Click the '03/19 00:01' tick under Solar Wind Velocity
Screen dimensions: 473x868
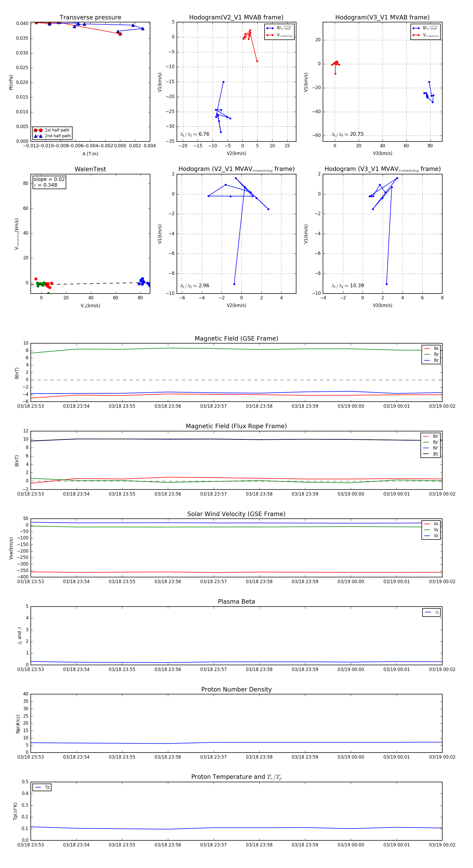coord(397,581)
